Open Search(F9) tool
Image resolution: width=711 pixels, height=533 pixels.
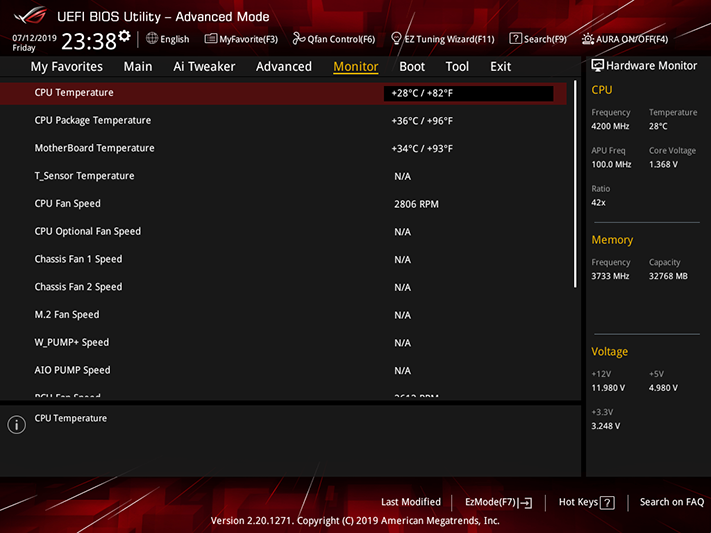(x=538, y=39)
